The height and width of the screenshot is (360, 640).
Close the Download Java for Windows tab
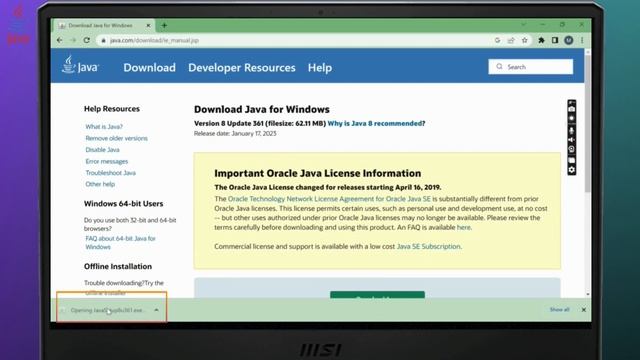coord(148,25)
